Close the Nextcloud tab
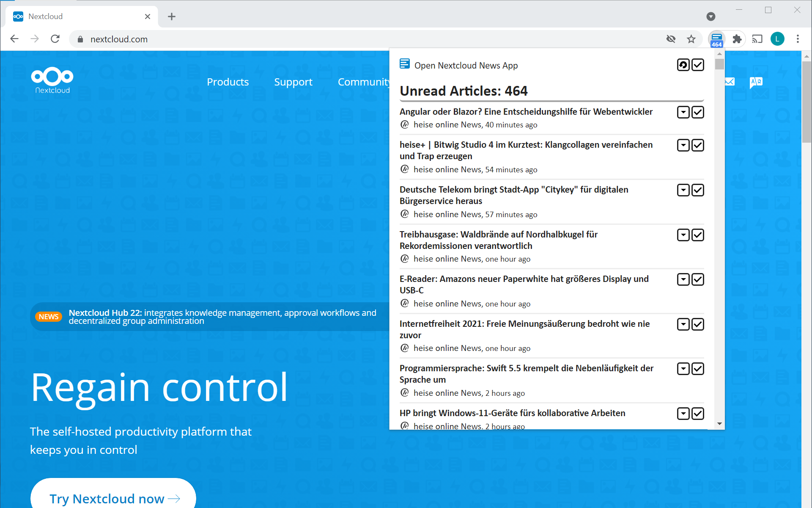This screenshot has width=812, height=508. (x=148, y=17)
